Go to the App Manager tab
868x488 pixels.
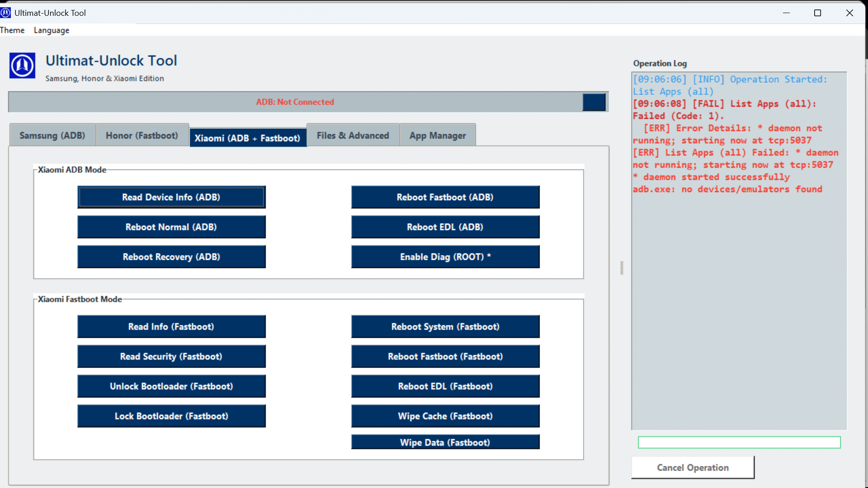437,136
